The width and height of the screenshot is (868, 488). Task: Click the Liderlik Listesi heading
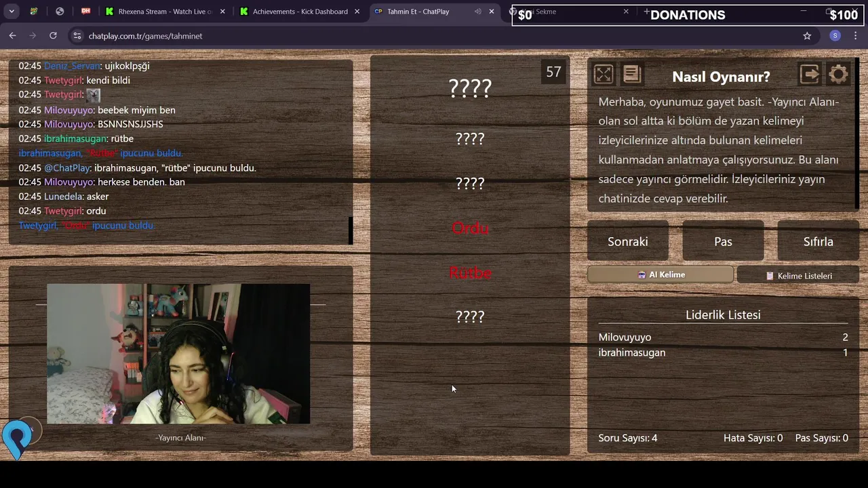(x=723, y=314)
